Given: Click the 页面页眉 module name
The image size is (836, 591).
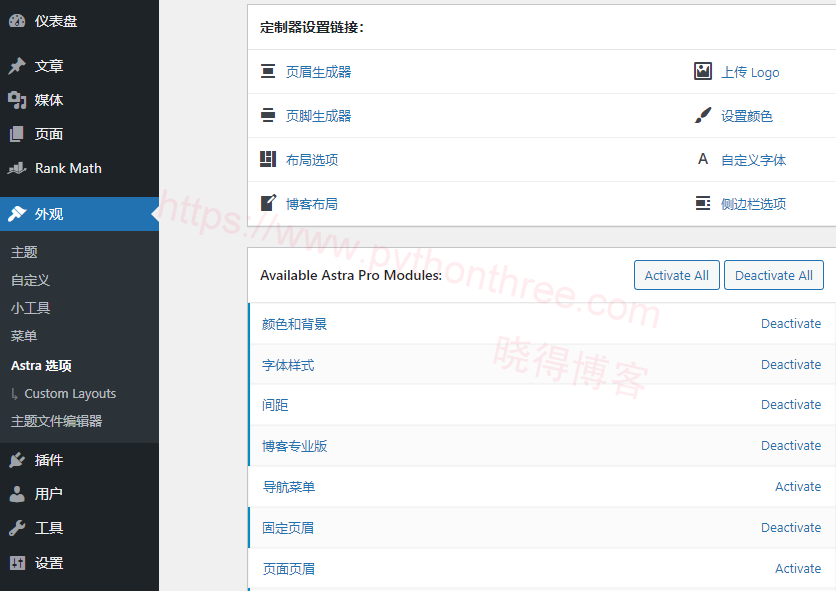Looking at the screenshot, I should 288,569.
